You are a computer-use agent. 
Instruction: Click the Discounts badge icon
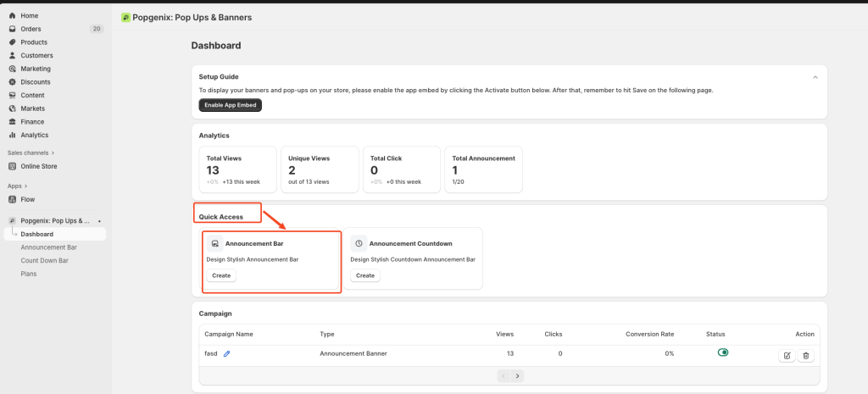click(x=12, y=82)
